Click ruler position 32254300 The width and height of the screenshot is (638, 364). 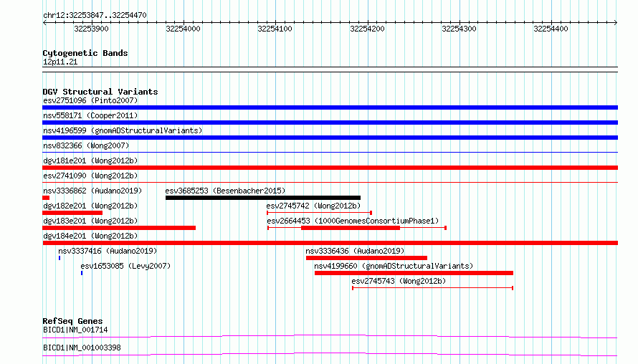459,29
